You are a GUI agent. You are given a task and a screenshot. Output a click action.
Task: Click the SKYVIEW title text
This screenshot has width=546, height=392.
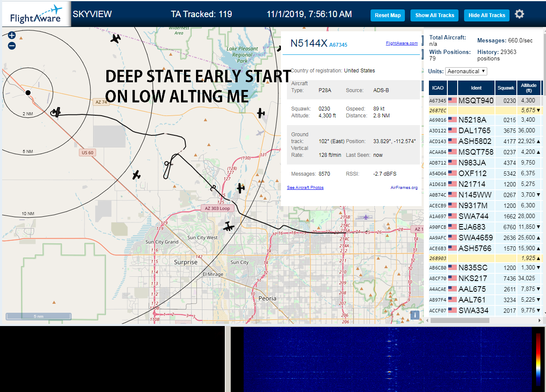coord(92,14)
